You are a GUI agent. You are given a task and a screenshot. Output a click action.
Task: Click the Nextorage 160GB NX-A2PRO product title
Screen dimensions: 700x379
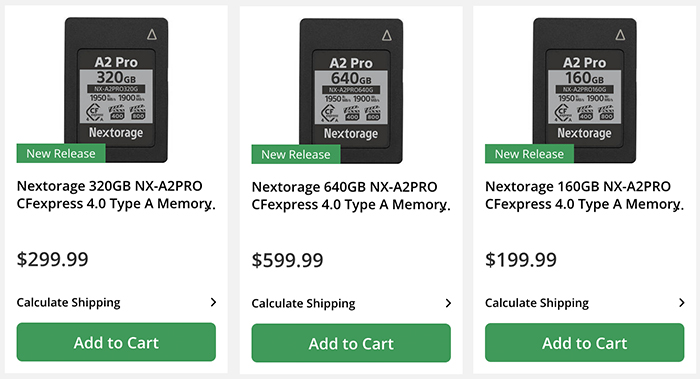[x=584, y=195]
